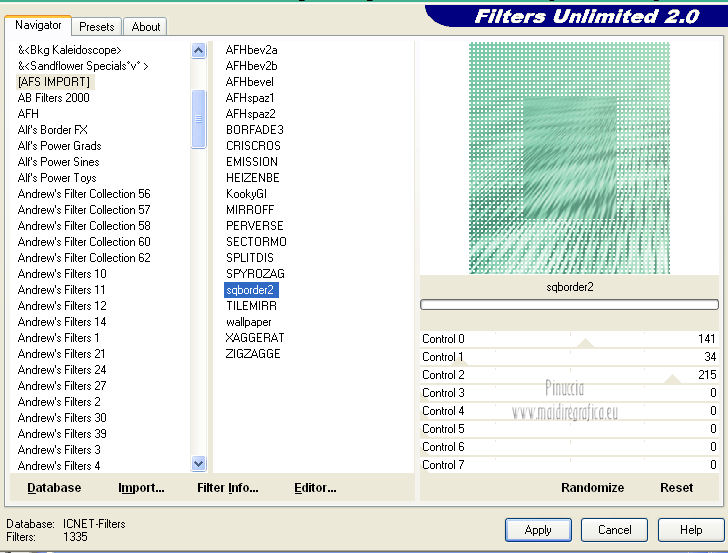Image resolution: width=728 pixels, height=553 pixels.
Task: Select Alf's Power Grads category
Action: [x=59, y=146]
